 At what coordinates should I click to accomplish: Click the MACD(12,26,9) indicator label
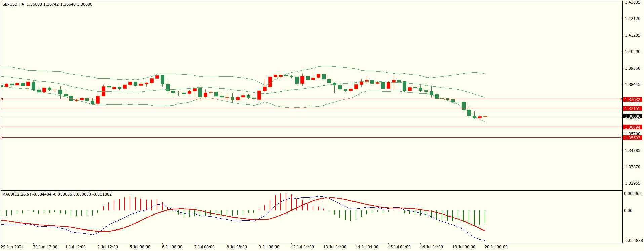[16, 194]
